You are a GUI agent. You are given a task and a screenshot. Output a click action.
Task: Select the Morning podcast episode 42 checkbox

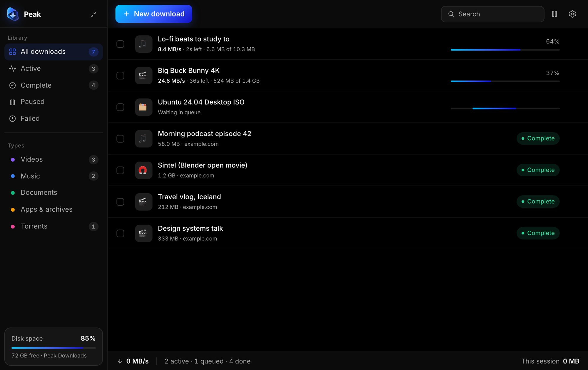(120, 139)
